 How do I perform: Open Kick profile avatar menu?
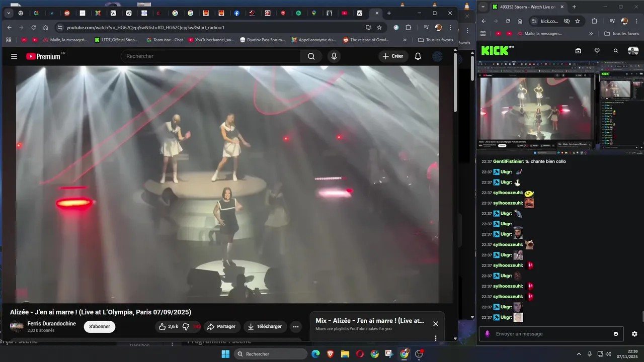(633, 51)
